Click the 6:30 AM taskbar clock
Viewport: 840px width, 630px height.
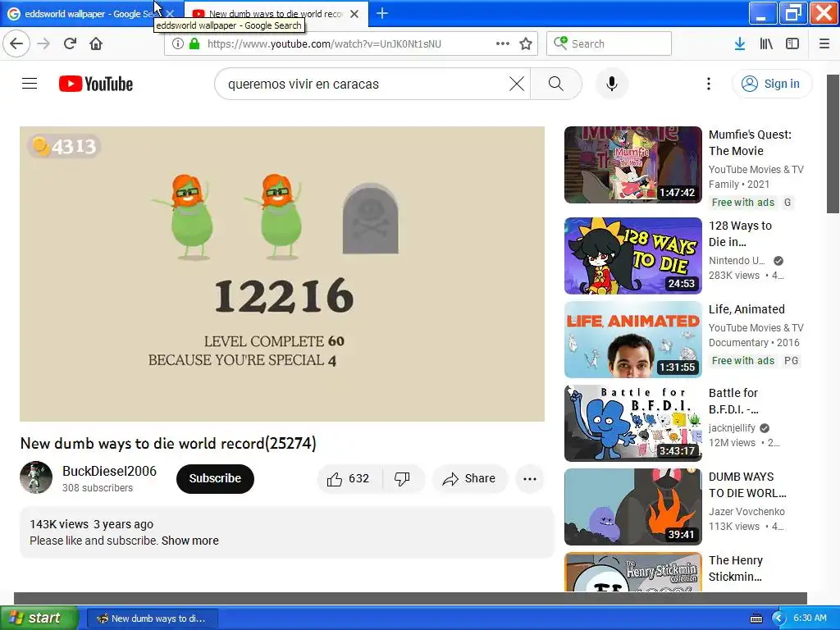click(810, 619)
